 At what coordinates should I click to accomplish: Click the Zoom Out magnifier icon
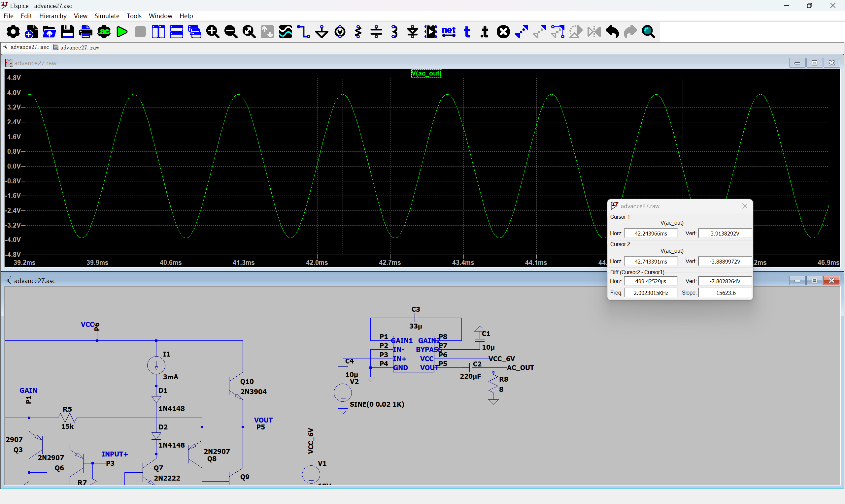tap(231, 32)
